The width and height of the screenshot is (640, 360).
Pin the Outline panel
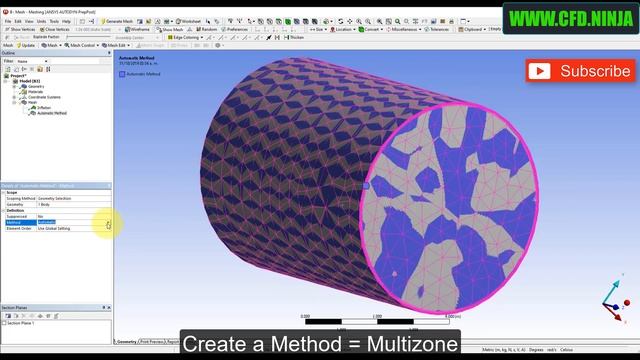[x=109, y=53]
